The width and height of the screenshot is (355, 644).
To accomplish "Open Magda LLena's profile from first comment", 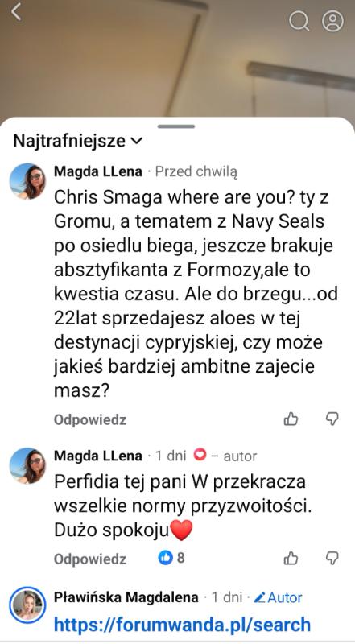I will [98, 171].
